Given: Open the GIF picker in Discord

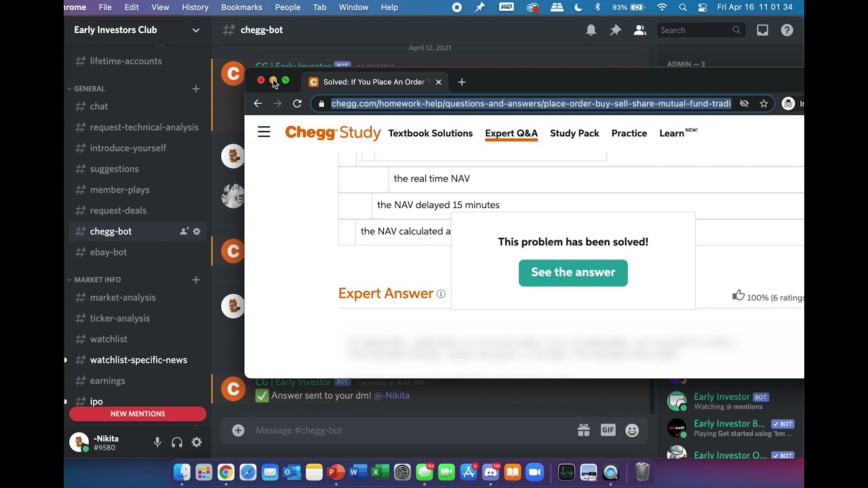Looking at the screenshot, I should [x=608, y=430].
